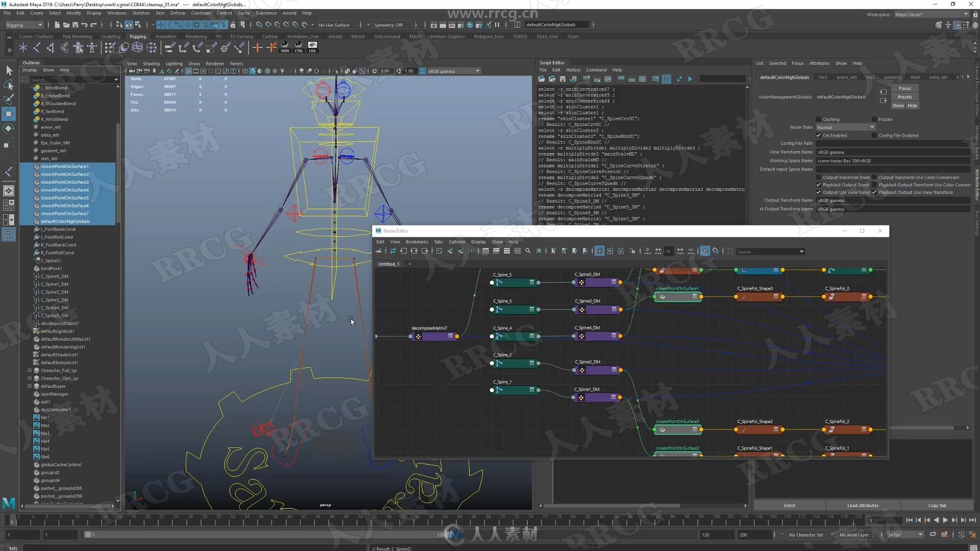Screen dimensions: 980x551
Task: Click the Select tool arrow in toolbox
Action: (9, 70)
